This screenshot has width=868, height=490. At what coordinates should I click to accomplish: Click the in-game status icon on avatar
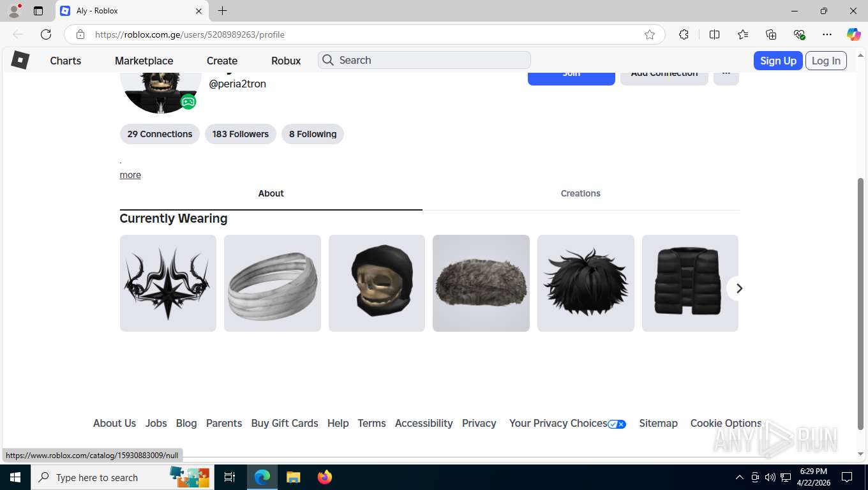click(188, 101)
